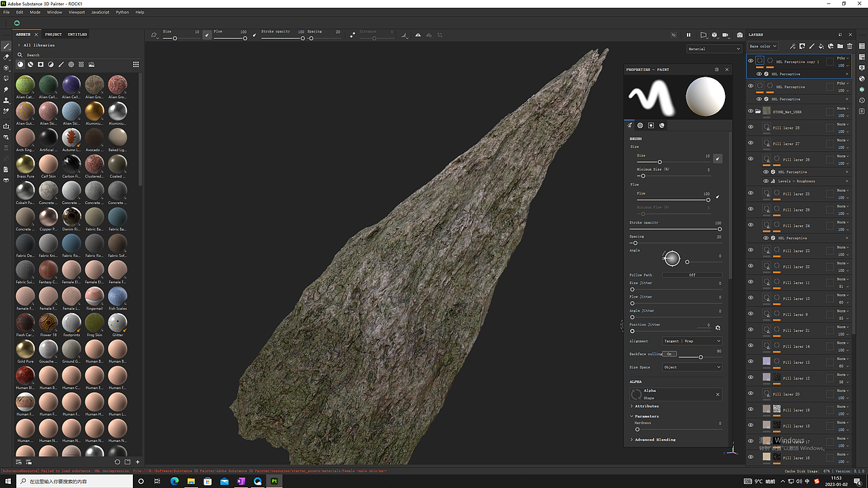The width and height of the screenshot is (868, 488).
Task: Open 3D view mode cube icon
Action: coord(715,35)
